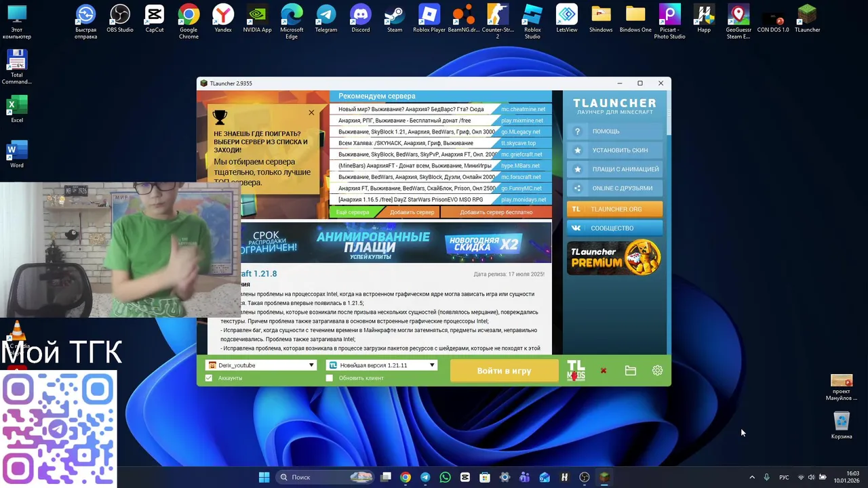This screenshot has width=868, height=488.
Task: Select server mc.forscraft.net
Action: (x=441, y=177)
